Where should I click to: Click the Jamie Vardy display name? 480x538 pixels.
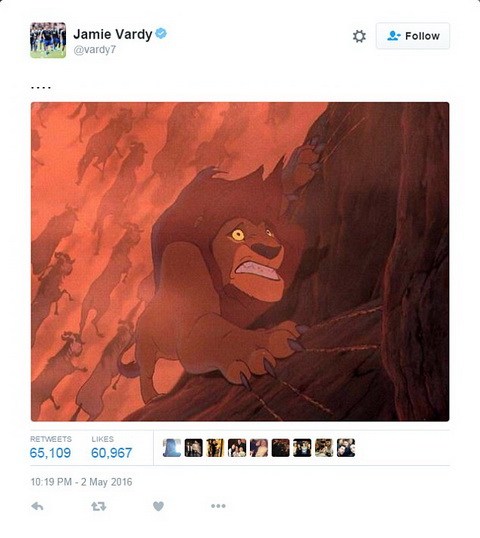113,34
